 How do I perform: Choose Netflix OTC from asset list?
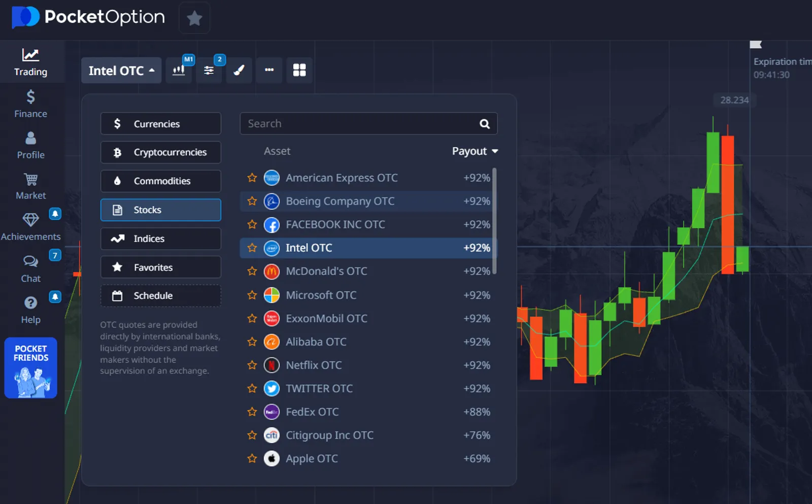(314, 365)
